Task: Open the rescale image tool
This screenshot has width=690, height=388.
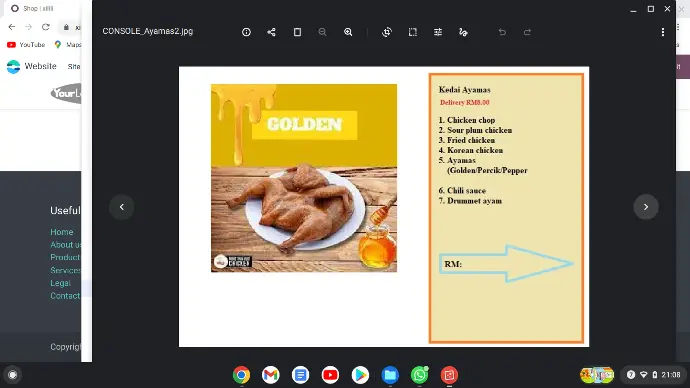Action: click(x=412, y=32)
